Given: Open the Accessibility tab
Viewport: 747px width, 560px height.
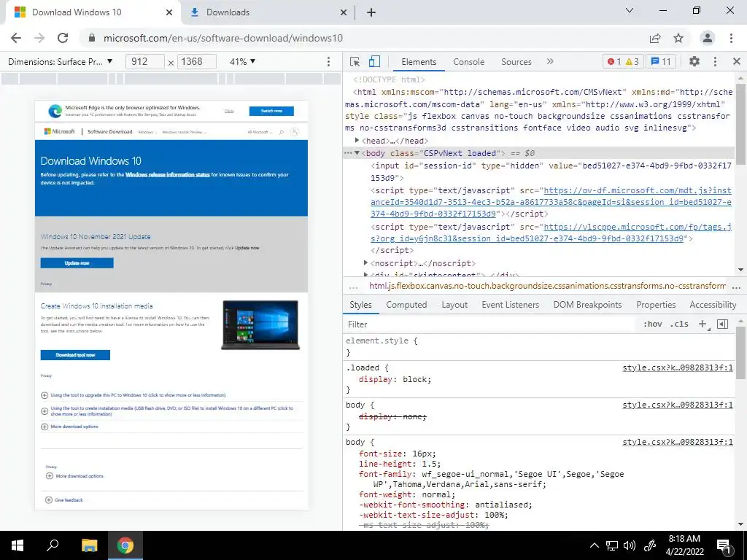Looking at the screenshot, I should point(713,305).
